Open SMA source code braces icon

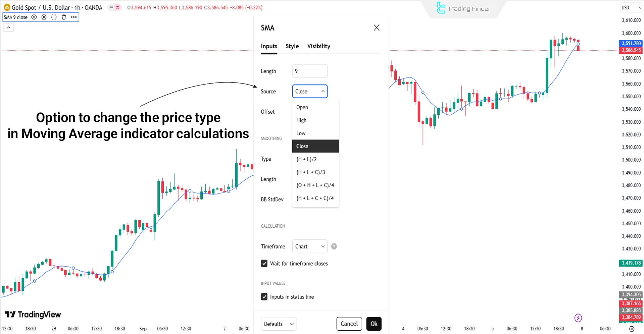pos(54,17)
